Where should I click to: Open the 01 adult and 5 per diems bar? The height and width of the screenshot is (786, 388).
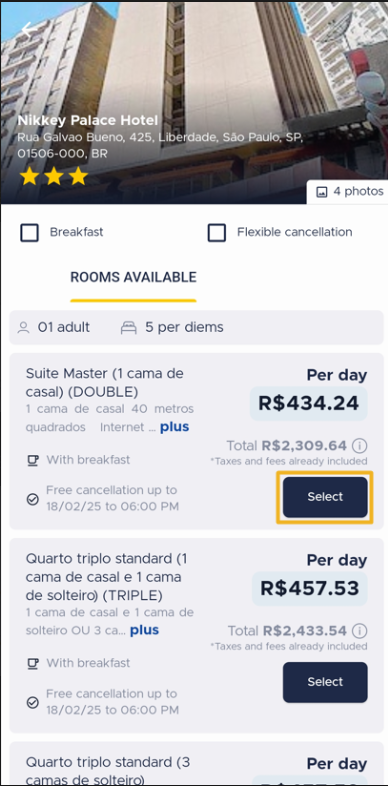[x=197, y=328]
